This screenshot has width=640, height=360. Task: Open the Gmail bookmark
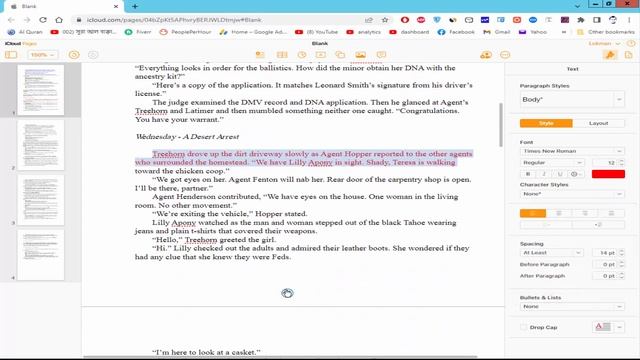497,32
